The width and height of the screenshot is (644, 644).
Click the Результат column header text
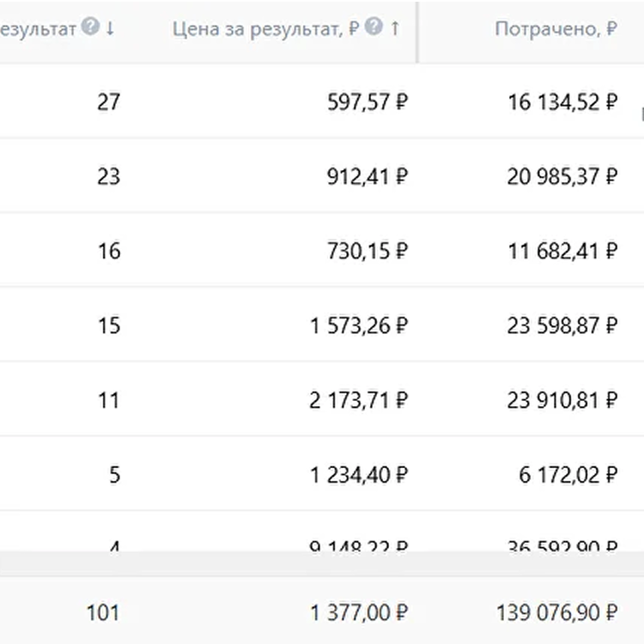pyautogui.click(x=39, y=28)
